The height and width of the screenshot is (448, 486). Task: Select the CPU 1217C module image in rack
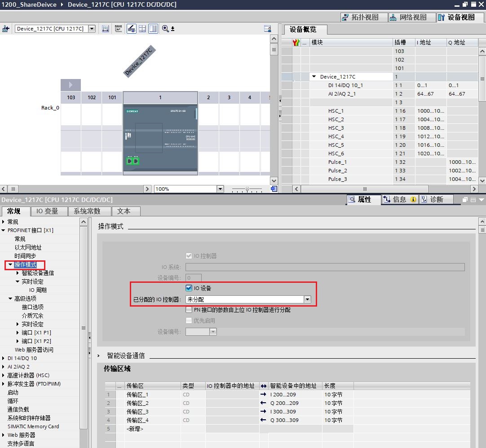coord(160,139)
